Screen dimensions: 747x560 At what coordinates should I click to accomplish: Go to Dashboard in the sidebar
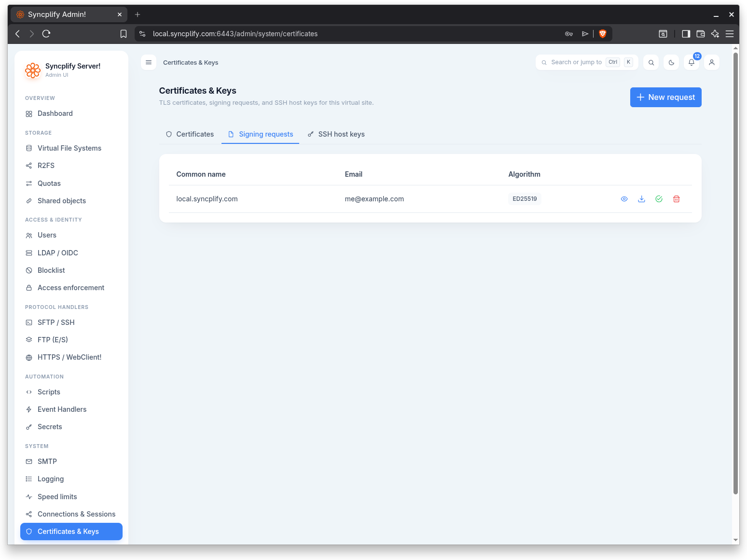click(x=71, y=113)
